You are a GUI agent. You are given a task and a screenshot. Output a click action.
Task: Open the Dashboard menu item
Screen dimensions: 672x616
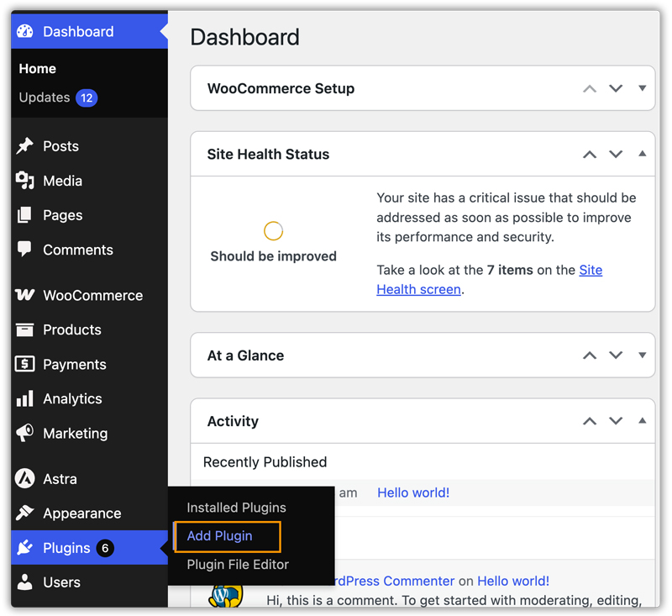[x=89, y=31]
